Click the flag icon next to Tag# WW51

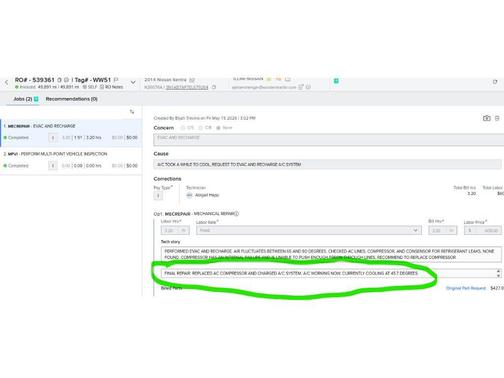click(116, 80)
